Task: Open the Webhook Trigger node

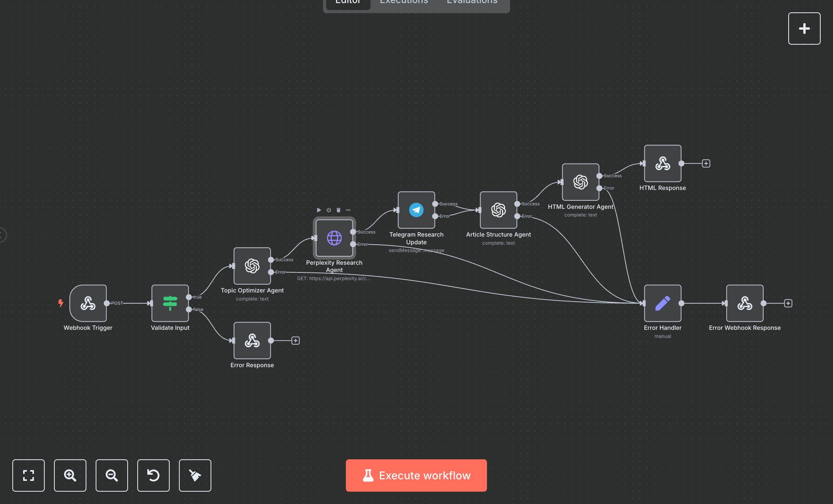Action: (x=88, y=303)
